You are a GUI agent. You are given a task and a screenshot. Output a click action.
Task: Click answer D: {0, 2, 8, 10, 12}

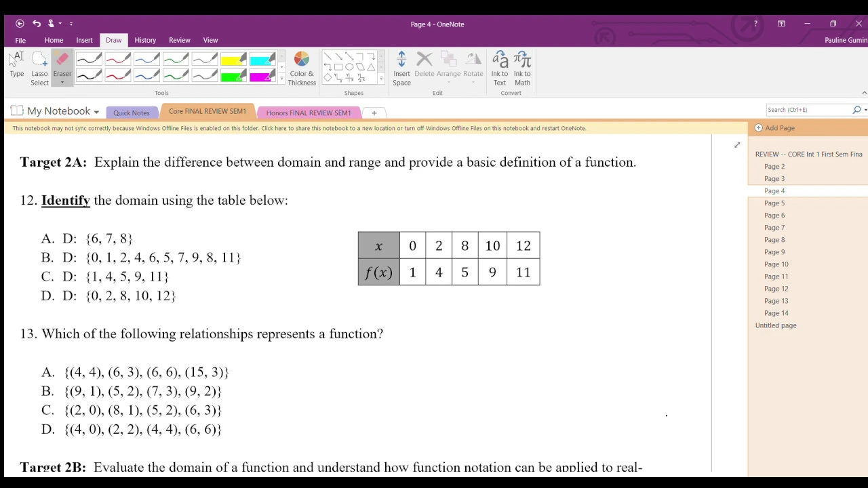coord(108,296)
